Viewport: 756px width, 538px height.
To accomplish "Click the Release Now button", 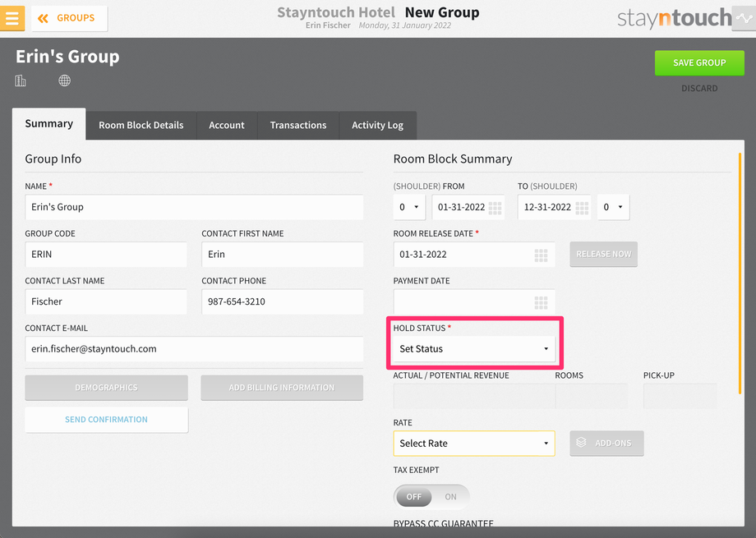I will [603, 254].
